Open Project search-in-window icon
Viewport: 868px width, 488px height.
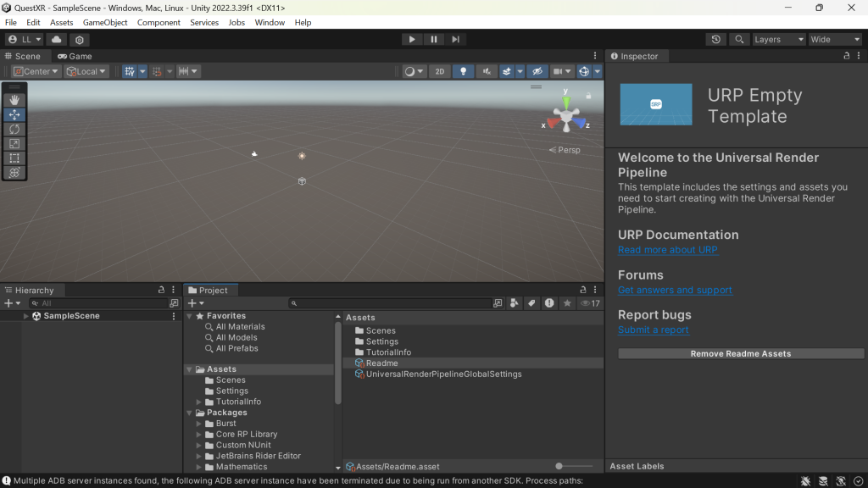(x=498, y=303)
